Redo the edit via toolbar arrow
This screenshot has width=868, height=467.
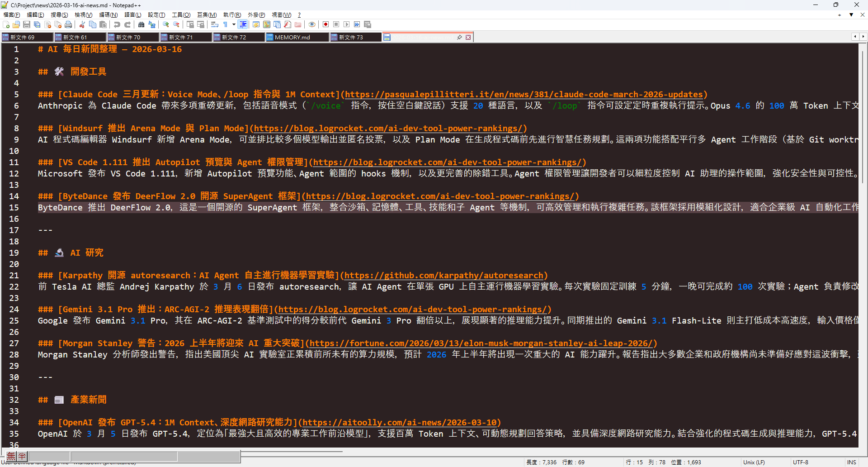coord(127,25)
